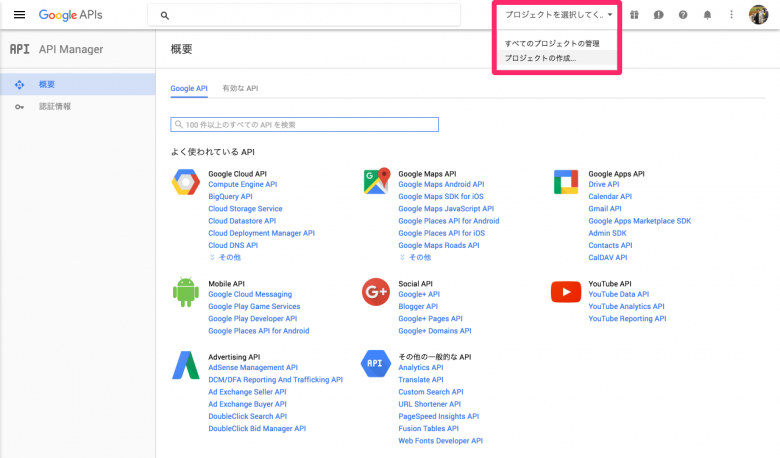
Task: Open Google Maps Roads API link
Action: (x=439, y=245)
